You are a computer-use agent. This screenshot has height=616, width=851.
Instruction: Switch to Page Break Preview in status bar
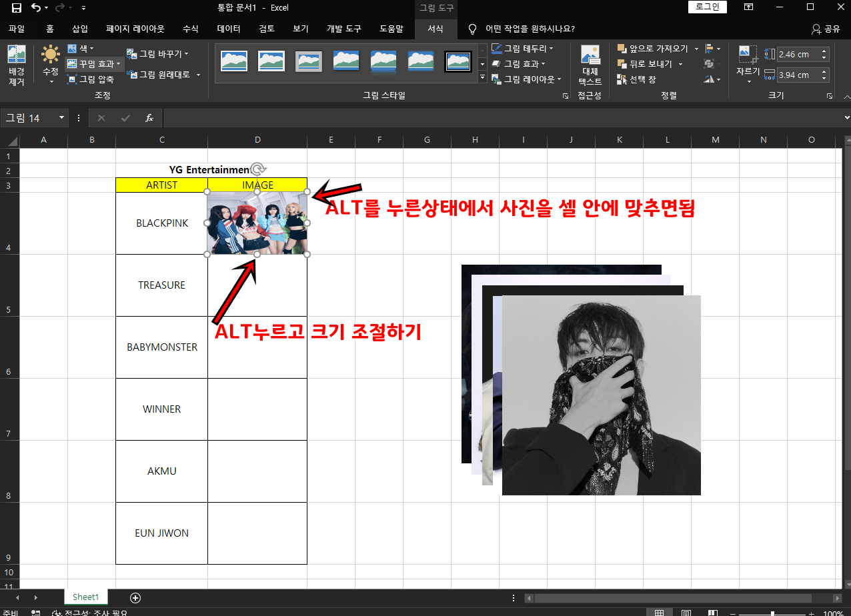713,613
